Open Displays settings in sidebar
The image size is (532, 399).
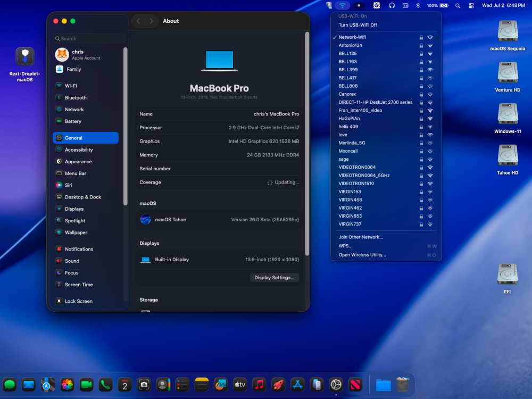(86, 209)
